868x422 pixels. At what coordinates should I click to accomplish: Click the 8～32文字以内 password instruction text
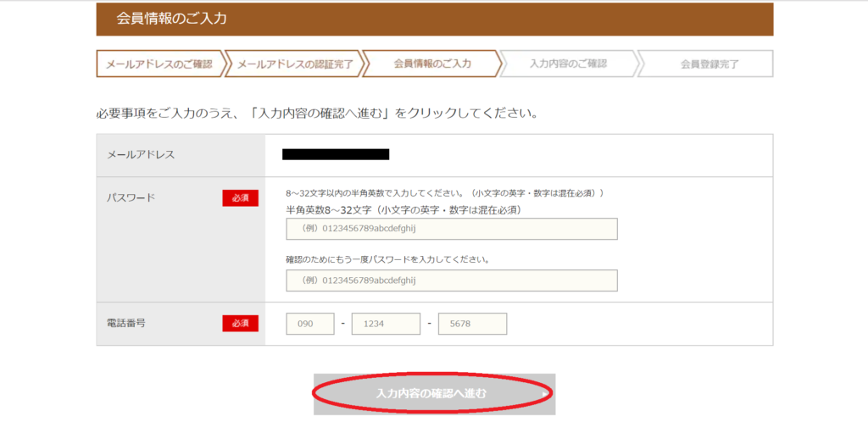tap(444, 193)
